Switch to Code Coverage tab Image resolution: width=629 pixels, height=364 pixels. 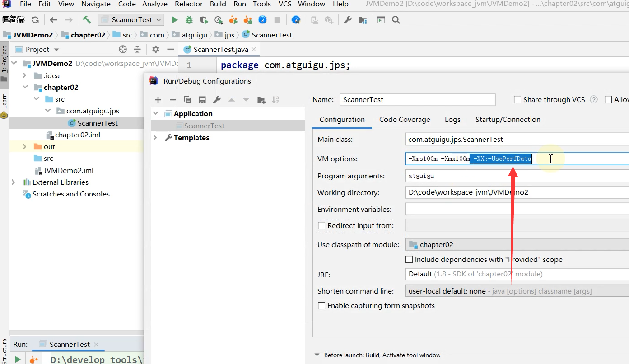(405, 119)
